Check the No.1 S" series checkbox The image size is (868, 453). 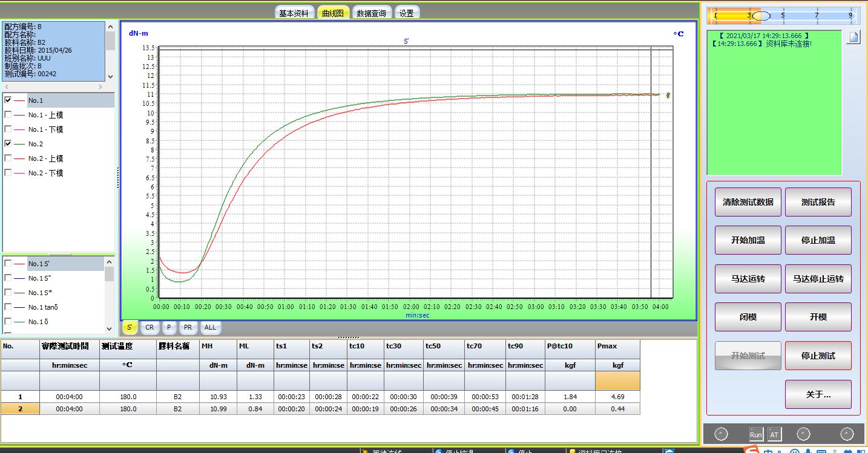(8, 278)
